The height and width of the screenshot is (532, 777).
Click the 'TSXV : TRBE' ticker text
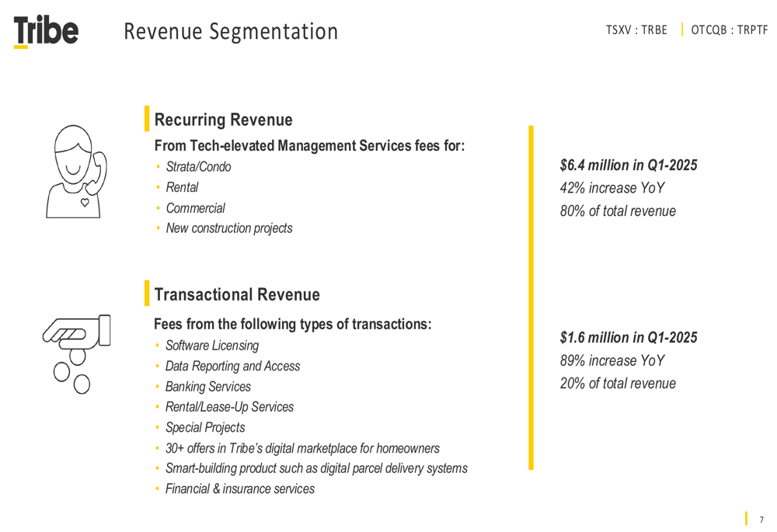click(x=636, y=30)
